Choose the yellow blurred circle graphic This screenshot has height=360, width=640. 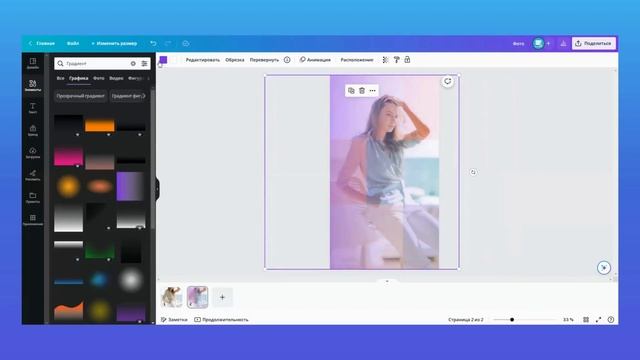point(100,311)
